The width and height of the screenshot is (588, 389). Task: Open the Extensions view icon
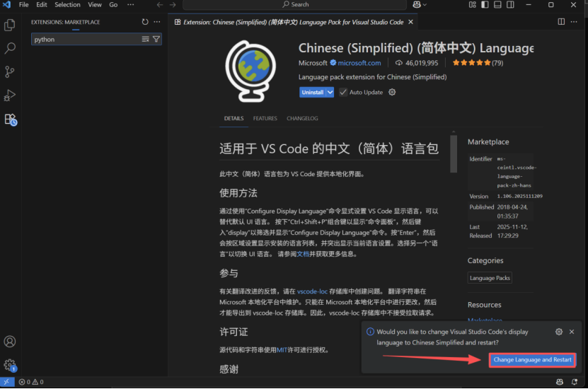(11, 120)
